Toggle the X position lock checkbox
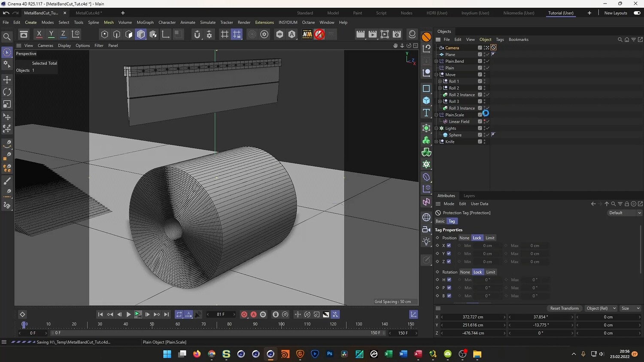Viewport: 644px width, 362px height. [x=449, y=246]
